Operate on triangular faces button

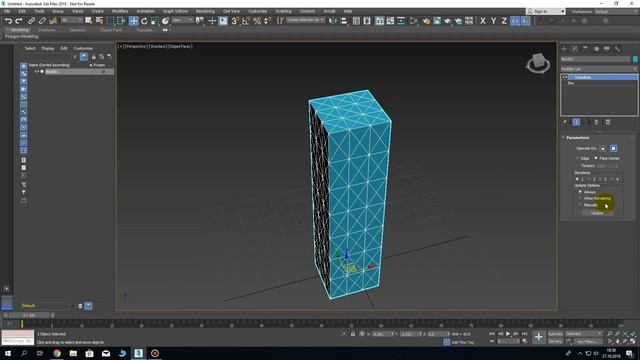[x=603, y=149]
